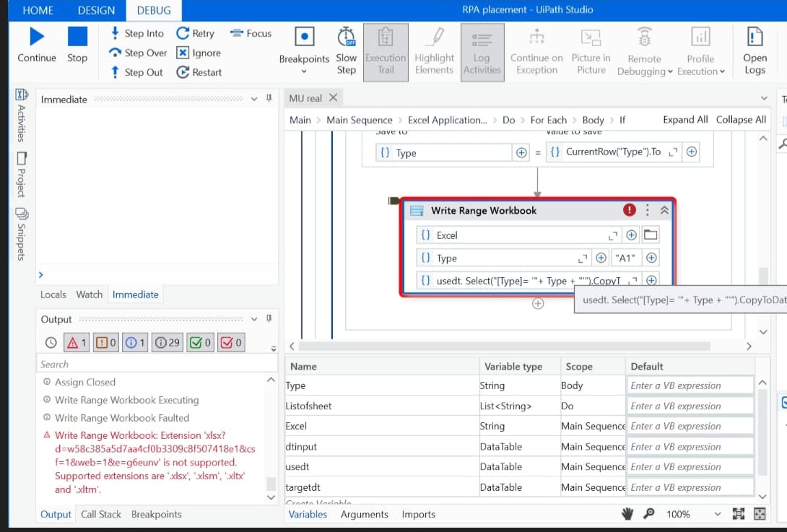This screenshot has height=532, width=787.
Task: Click Expand All in the designer
Action: (685, 119)
